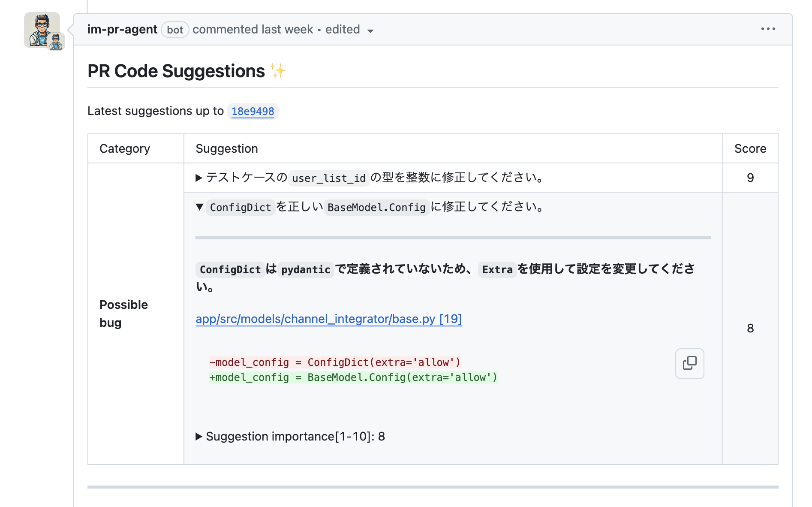The width and height of the screenshot is (812, 507).
Task: Open the comment options three-dot menu
Action: tap(768, 29)
